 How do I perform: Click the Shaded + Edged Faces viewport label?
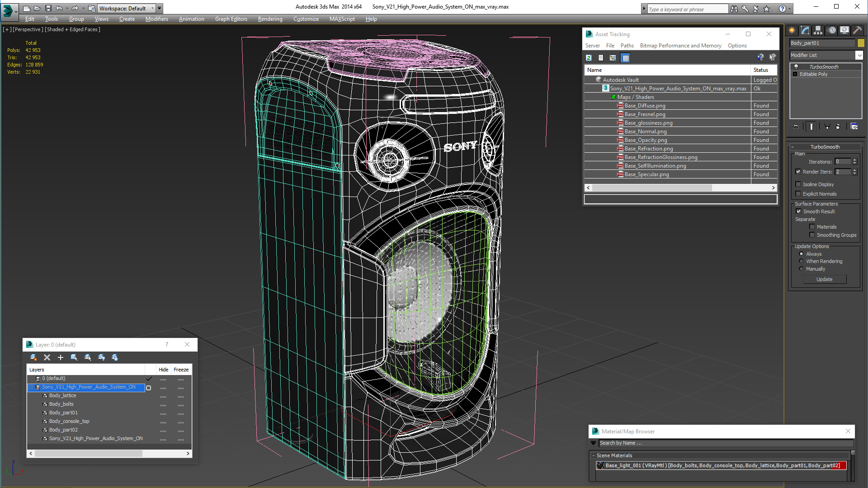click(x=72, y=29)
